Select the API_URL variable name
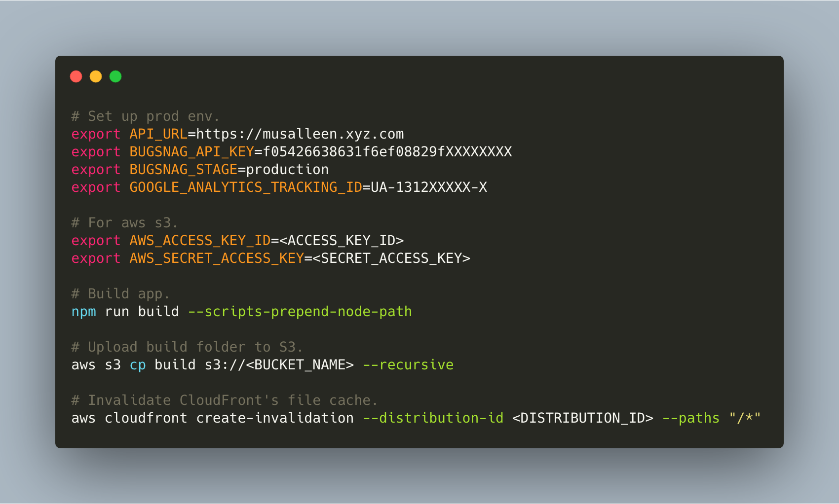Screen dimensions: 839x504 point(158,134)
